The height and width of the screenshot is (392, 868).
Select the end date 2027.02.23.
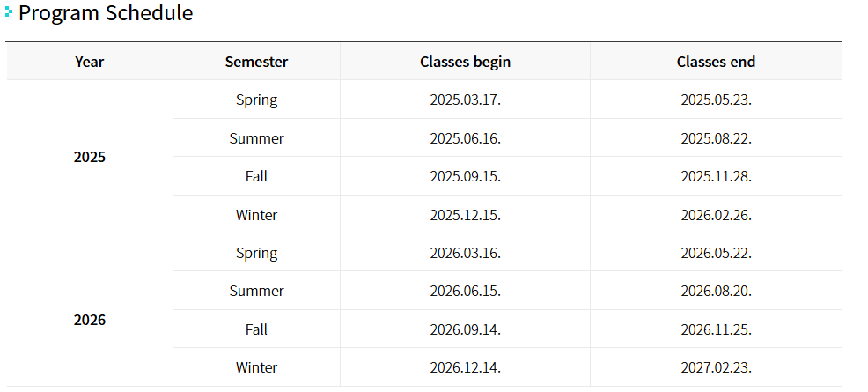716,367
